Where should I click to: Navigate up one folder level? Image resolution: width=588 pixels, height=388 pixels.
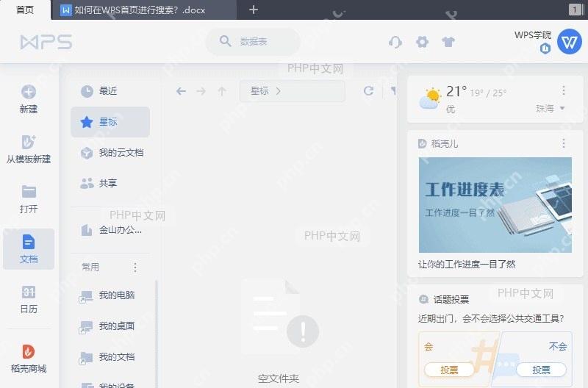222,91
